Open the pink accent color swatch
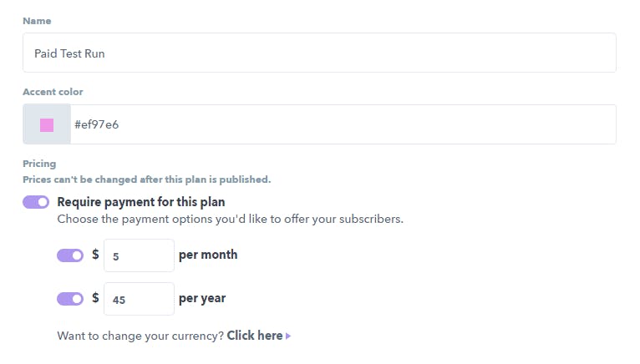 coord(47,124)
